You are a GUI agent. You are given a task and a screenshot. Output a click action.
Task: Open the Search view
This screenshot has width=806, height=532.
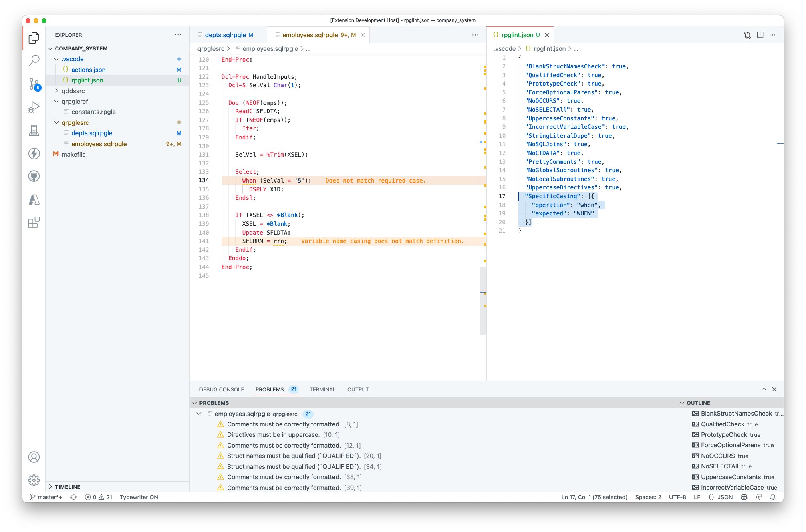pyautogui.click(x=34, y=60)
